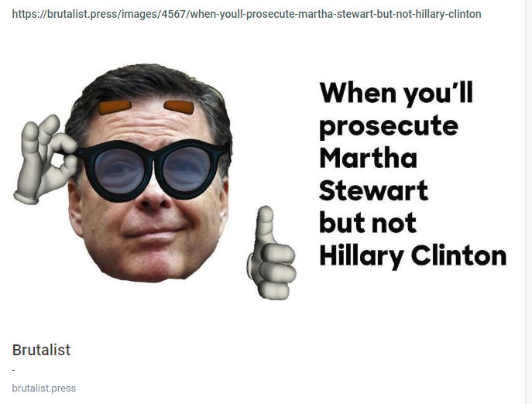Image resolution: width=532 pixels, height=404 pixels.
Task: Click the "Hillary Clinton" caption line
Action: pos(413,256)
